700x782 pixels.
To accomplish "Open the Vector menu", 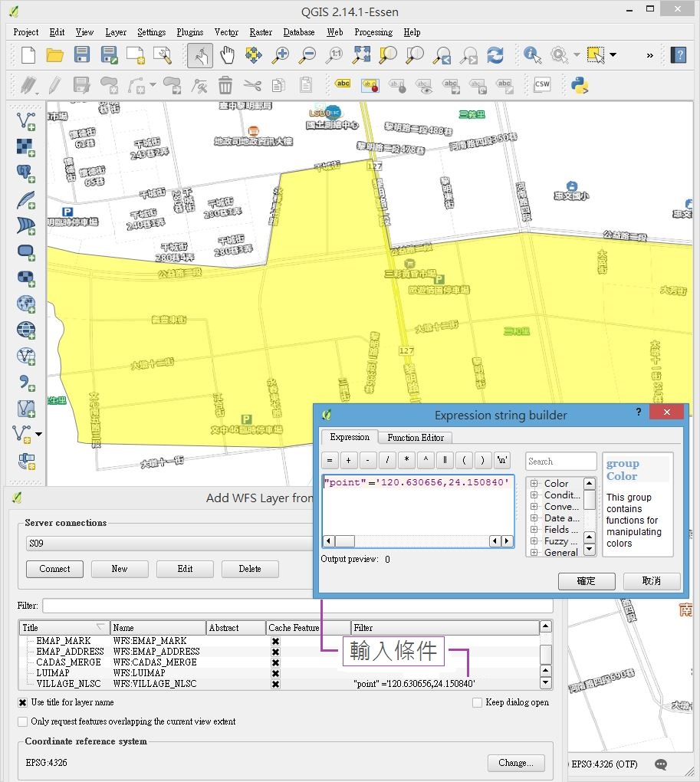I will [x=226, y=32].
